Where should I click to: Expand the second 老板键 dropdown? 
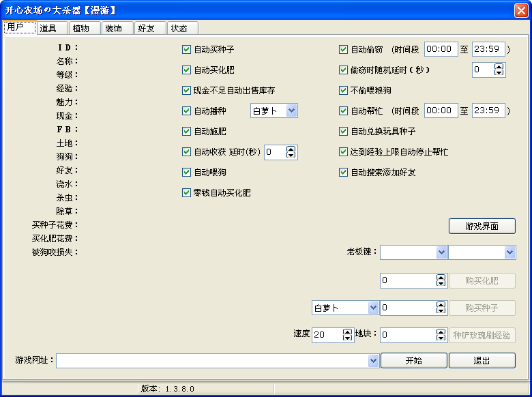click(x=509, y=252)
